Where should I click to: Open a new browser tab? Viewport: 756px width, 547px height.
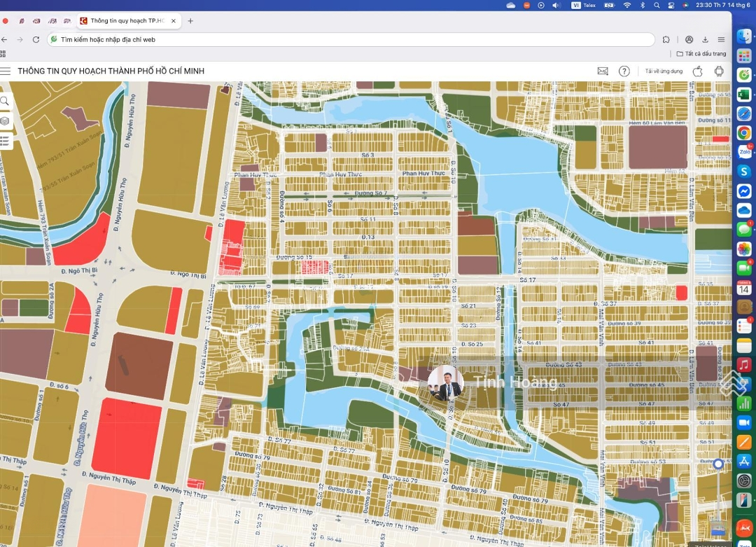click(x=190, y=21)
